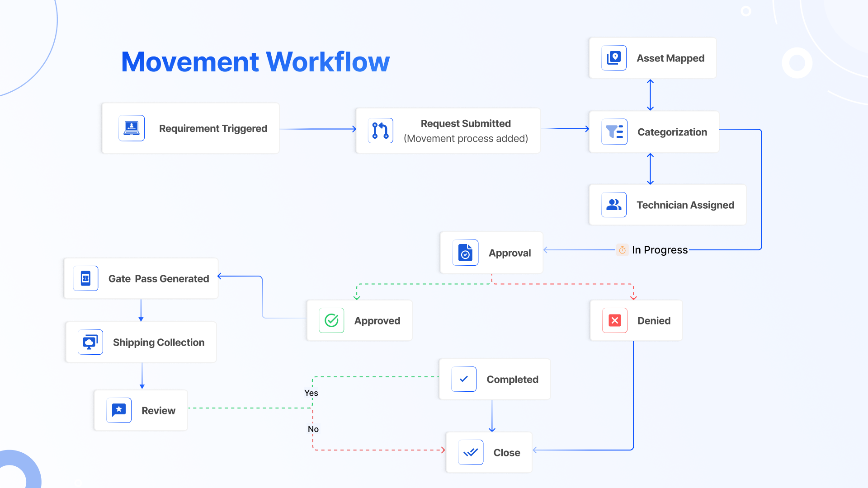The width and height of the screenshot is (868, 488).
Task: Select the Request Submitted heading text
Action: (466, 123)
